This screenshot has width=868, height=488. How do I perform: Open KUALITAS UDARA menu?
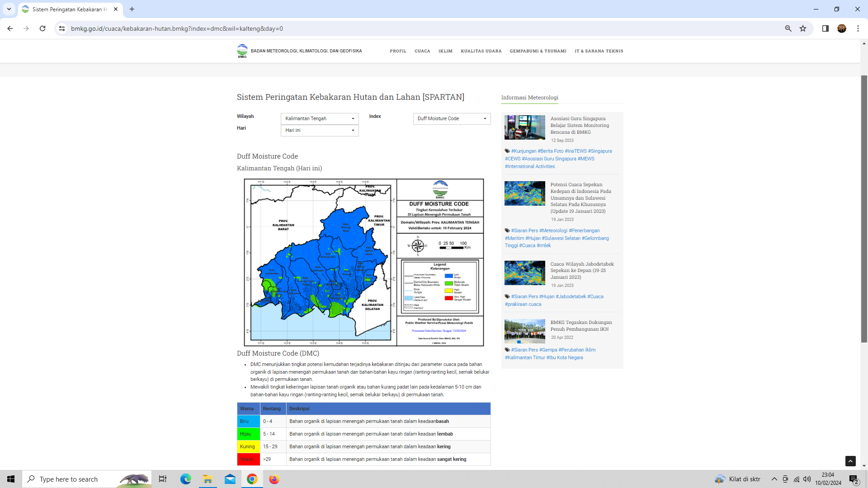click(x=481, y=51)
